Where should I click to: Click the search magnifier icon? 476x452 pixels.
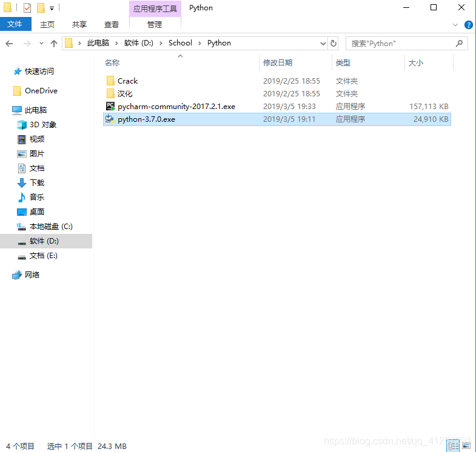pyautogui.click(x=459, y=44)
